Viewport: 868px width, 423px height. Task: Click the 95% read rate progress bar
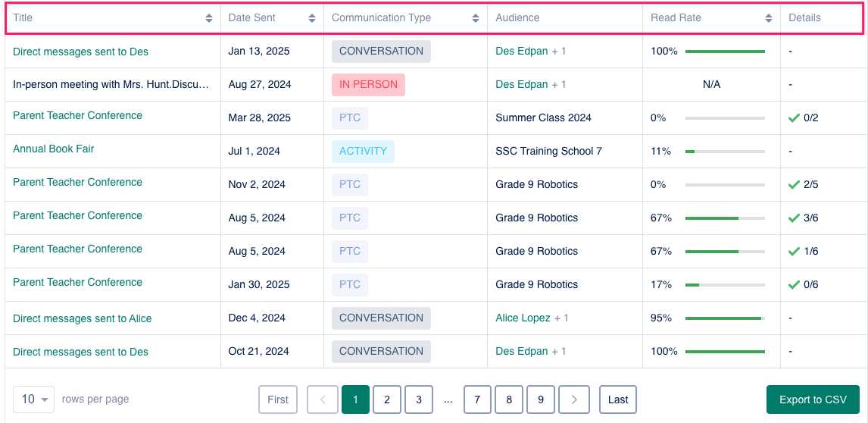coord(725,318)
